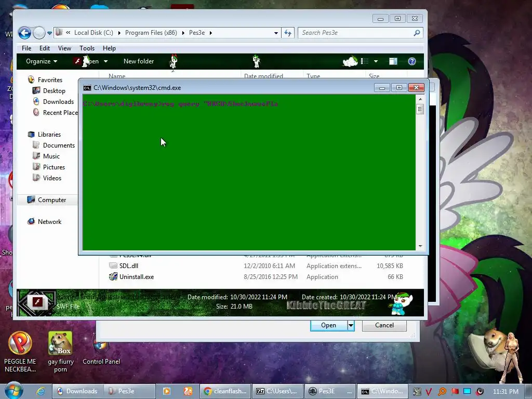Screen dimensions: 532x399
Task: Open the Edit menu
Action: tap(45, 48)
